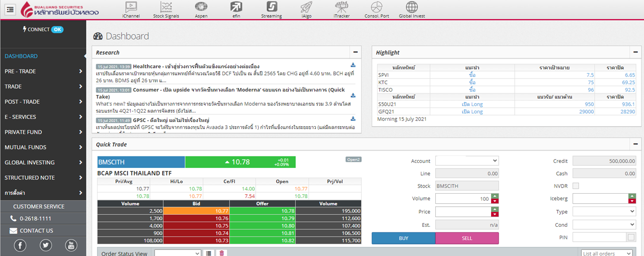The image size is (644, 256).
Task: Decrease Volume with the down arrow
Action: pyautogui.click(x=495, y=201)
